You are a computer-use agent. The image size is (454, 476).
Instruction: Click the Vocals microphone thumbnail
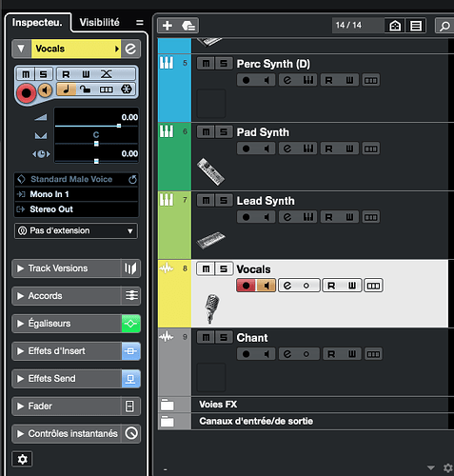(211, 308)
